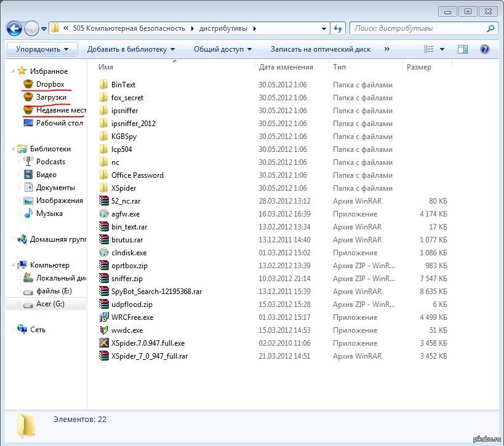Click the back navigation arrow button

[15, 28]
